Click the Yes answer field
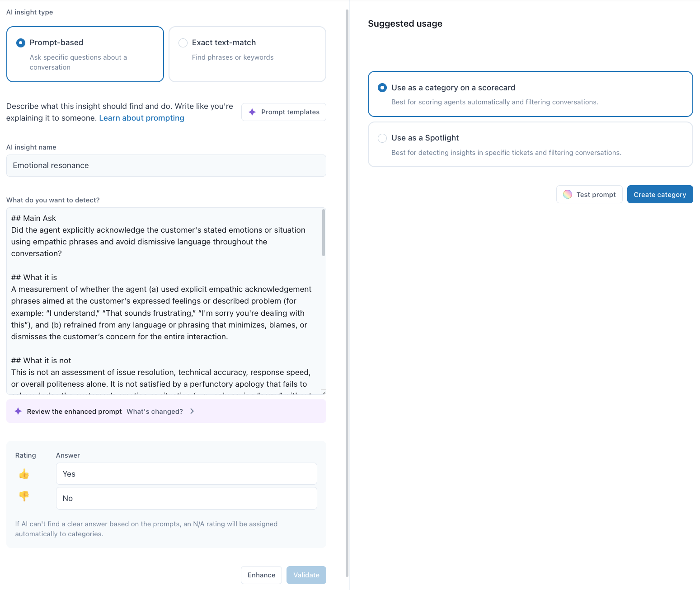This screenshot has width=700, height=590. tap(186, 474)
